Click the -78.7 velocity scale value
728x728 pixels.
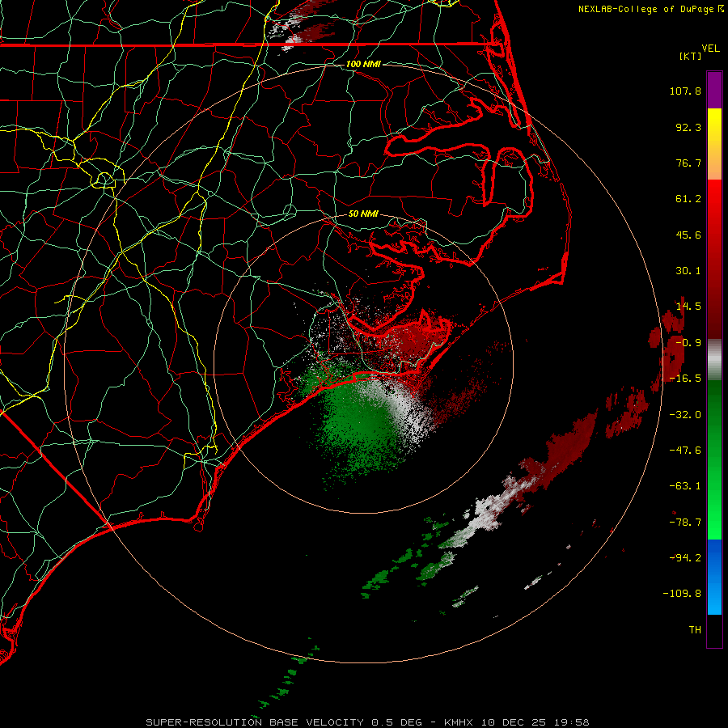point(685,523)
